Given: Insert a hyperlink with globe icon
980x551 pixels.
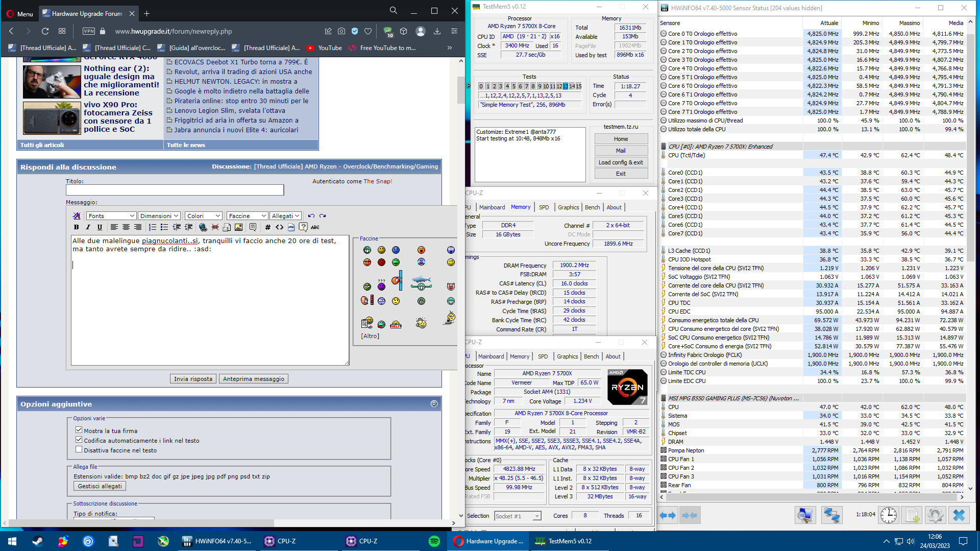Looking at the screenshot, I should [x=203, y=227].
